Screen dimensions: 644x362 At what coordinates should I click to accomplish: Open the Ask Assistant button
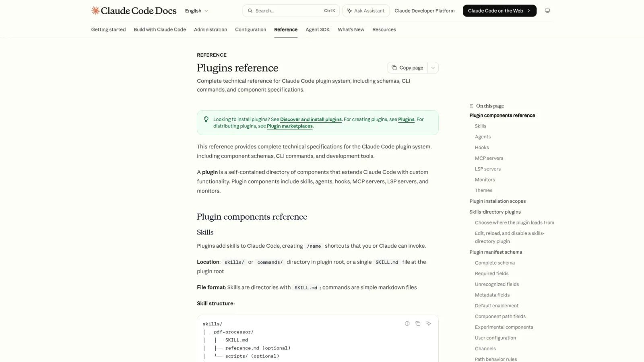click(366, 11)
